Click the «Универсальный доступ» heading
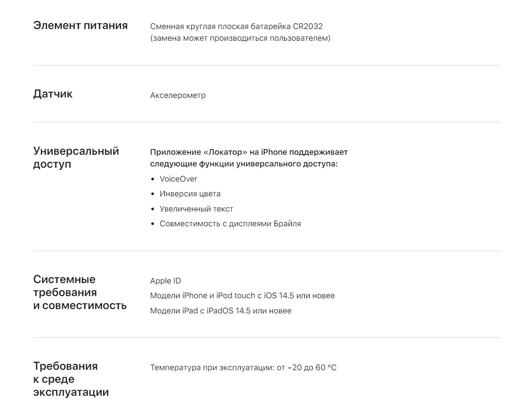 76,158
